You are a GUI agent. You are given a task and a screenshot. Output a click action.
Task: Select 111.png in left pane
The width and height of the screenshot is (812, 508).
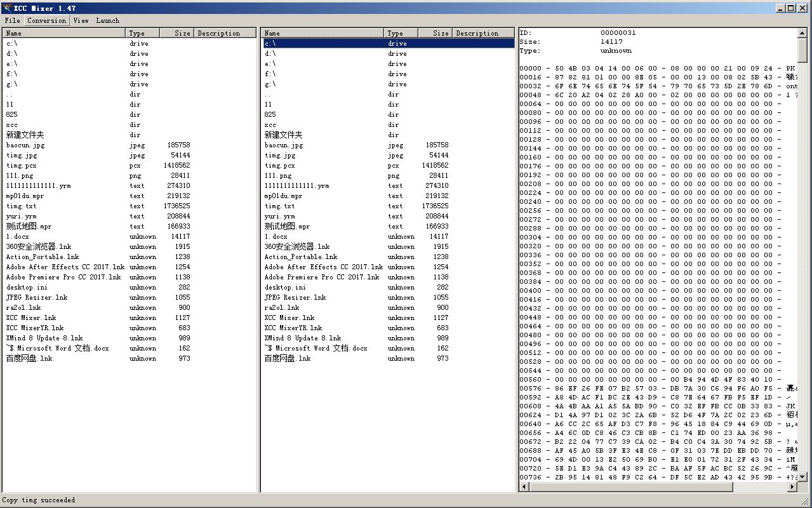point(20,175)
